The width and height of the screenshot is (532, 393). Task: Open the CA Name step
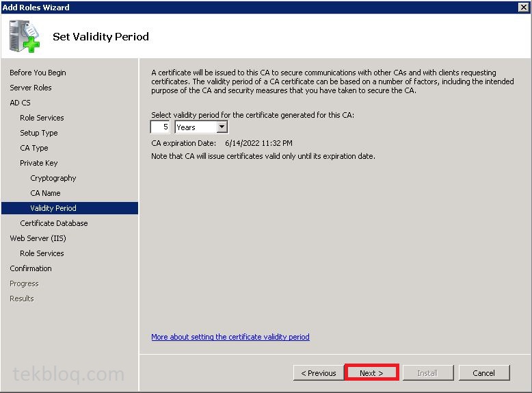tap(45, 193)
